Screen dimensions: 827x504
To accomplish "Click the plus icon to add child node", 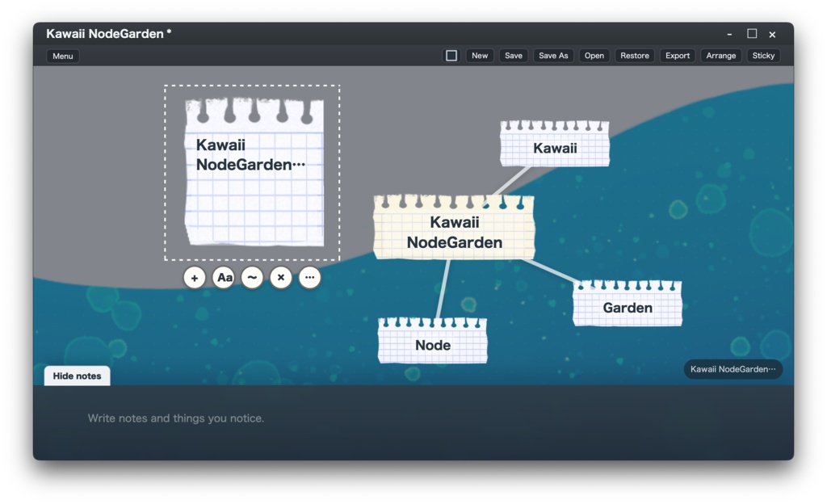I will 195,277.
